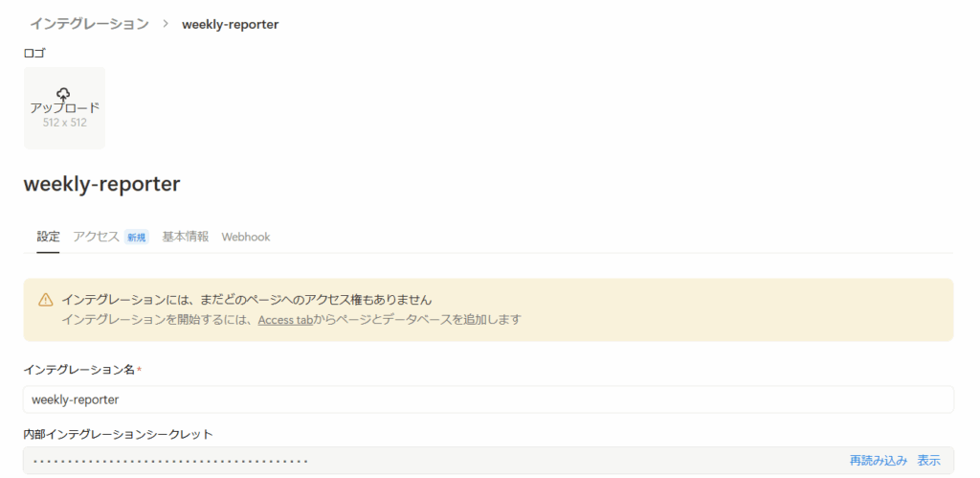The width and height of the screenshot is (980, 478).
Task: Click the yellow no-access warning banner headline
Action: pos(247,300)
